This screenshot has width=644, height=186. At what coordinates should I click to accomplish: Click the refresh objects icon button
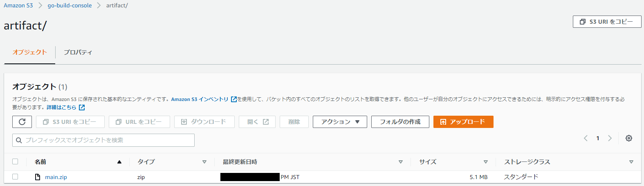click(22, 122)
